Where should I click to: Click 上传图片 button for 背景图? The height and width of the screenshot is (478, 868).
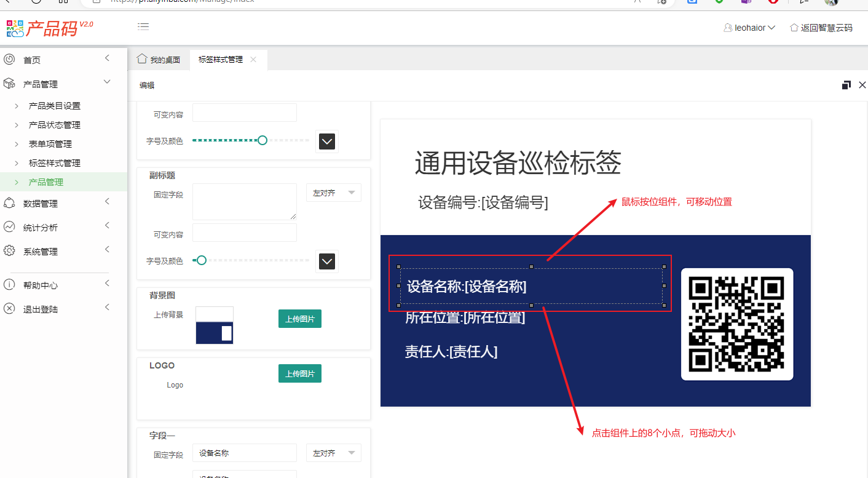[299, 319]
